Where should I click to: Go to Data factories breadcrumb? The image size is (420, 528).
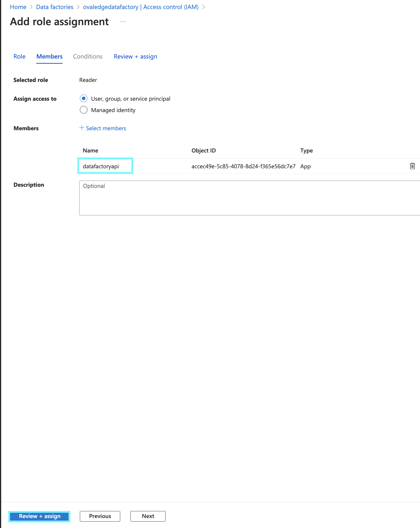click(x=55, y=7)
